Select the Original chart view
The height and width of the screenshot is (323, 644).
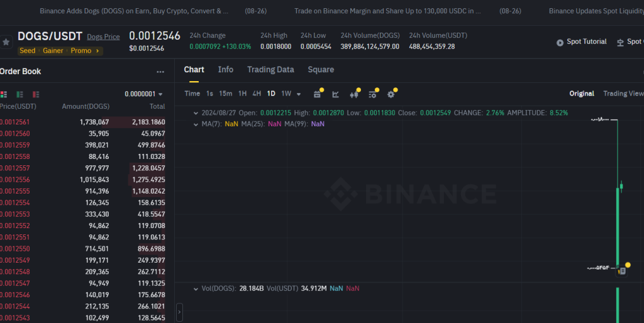point(582,94)
